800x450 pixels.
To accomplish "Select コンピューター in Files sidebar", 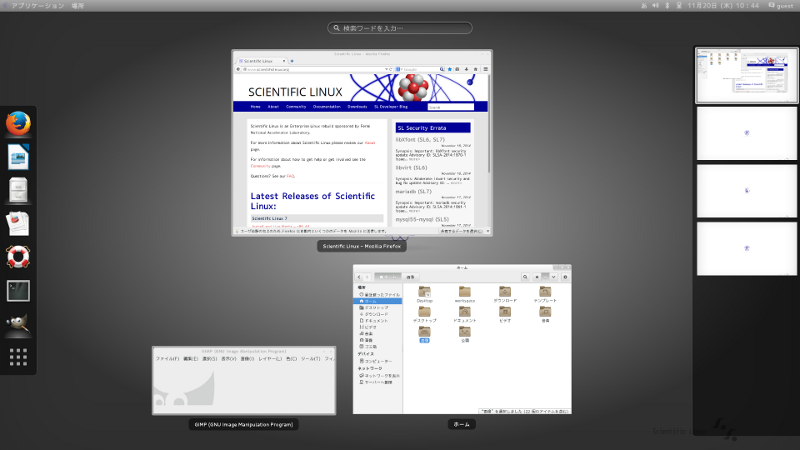I will (x=378, y=361).
